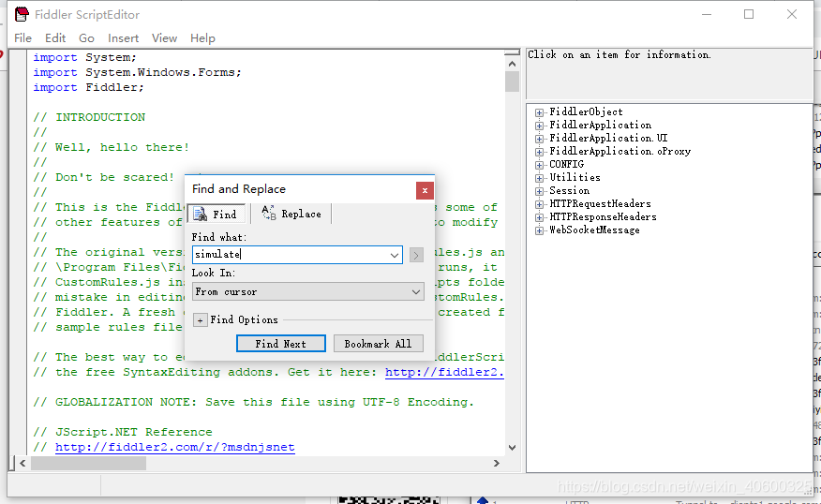Screen dimensions: 821x504
Task: Switch to the Replace tab
Action: (x=291, y=214)
